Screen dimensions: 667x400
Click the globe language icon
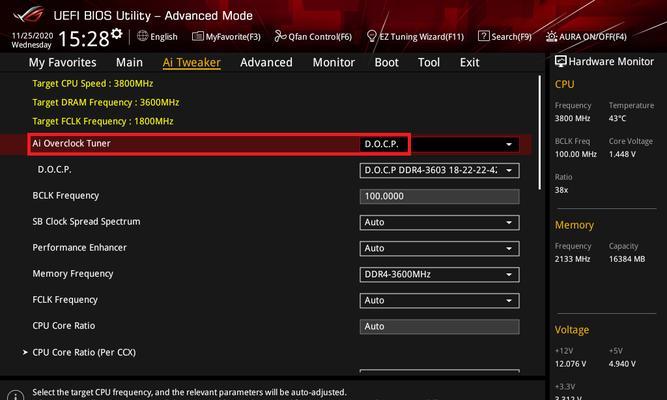coord(143,36)
